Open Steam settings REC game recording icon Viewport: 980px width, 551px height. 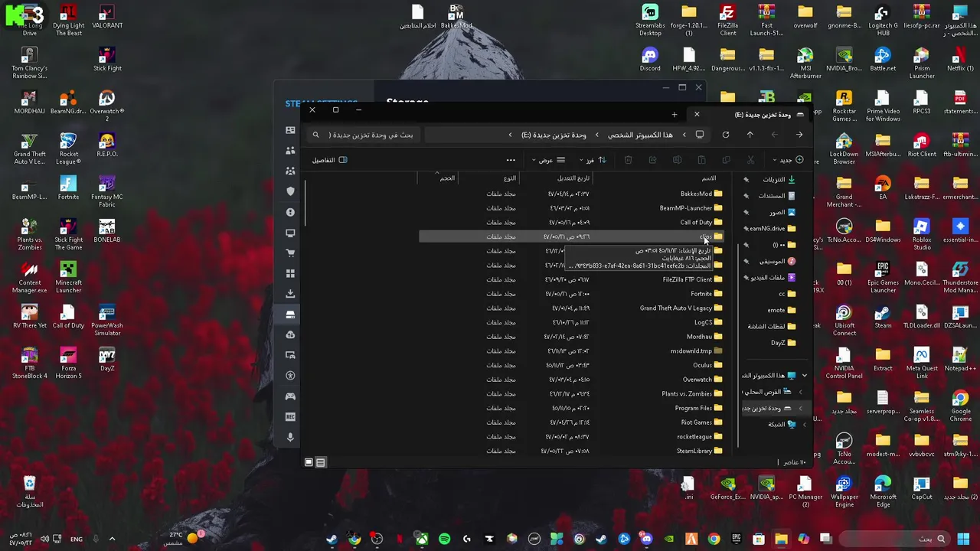(290, 417)
